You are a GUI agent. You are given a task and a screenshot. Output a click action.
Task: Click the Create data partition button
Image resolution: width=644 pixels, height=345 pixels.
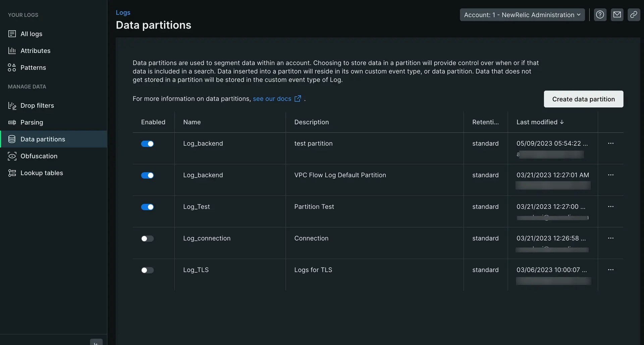(583, 99)
